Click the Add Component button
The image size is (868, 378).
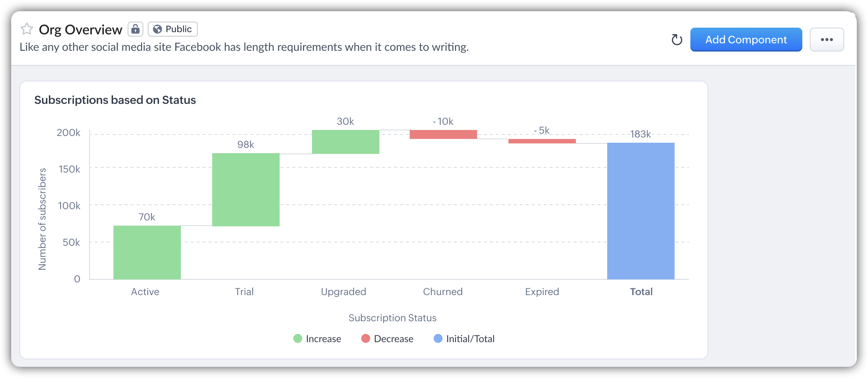click(x=746, y=40)
